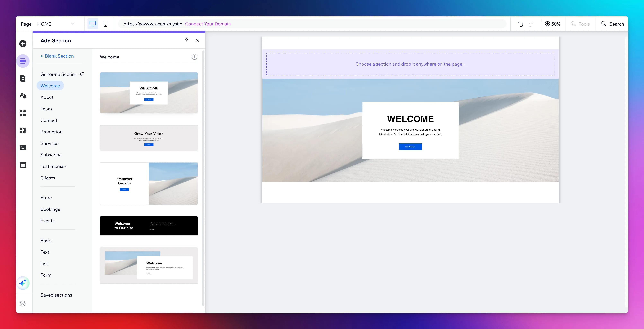Click the Welcome category info icon
This screenshot has width=644, height=329.
pos(194,57)
